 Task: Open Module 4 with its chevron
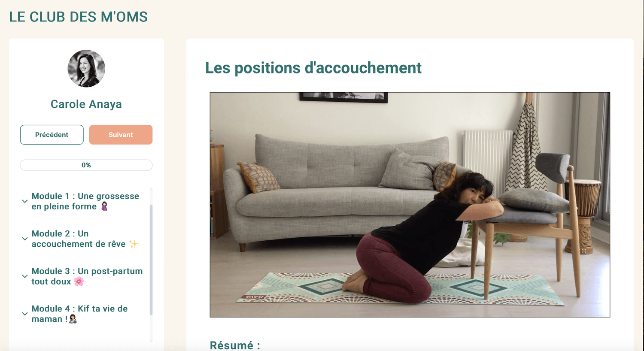[x=25, y=314]
